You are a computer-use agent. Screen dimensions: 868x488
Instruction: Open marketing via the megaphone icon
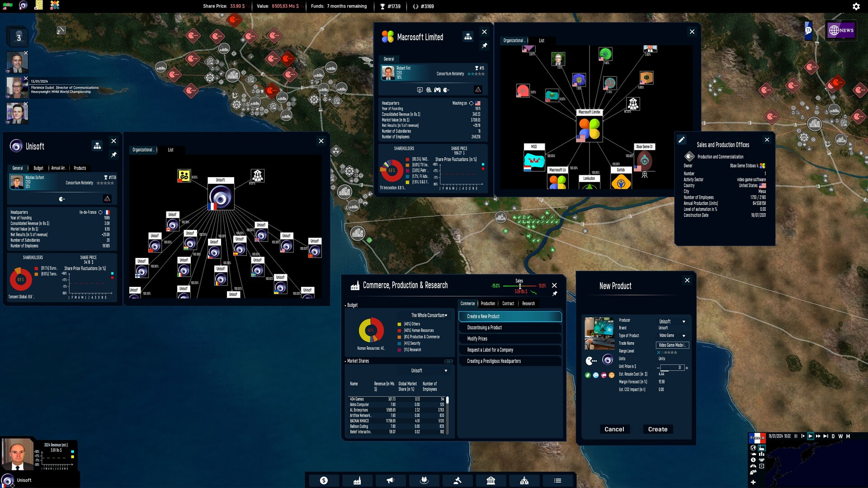[x=390, y=480]
